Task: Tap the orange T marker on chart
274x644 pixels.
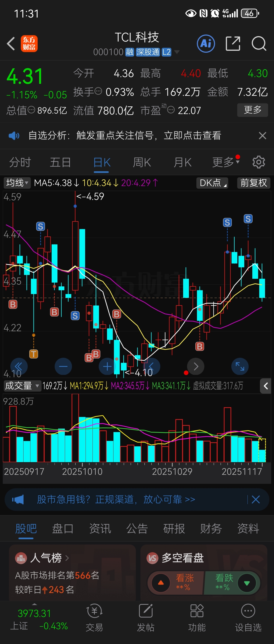Action: tap(34, 354)
